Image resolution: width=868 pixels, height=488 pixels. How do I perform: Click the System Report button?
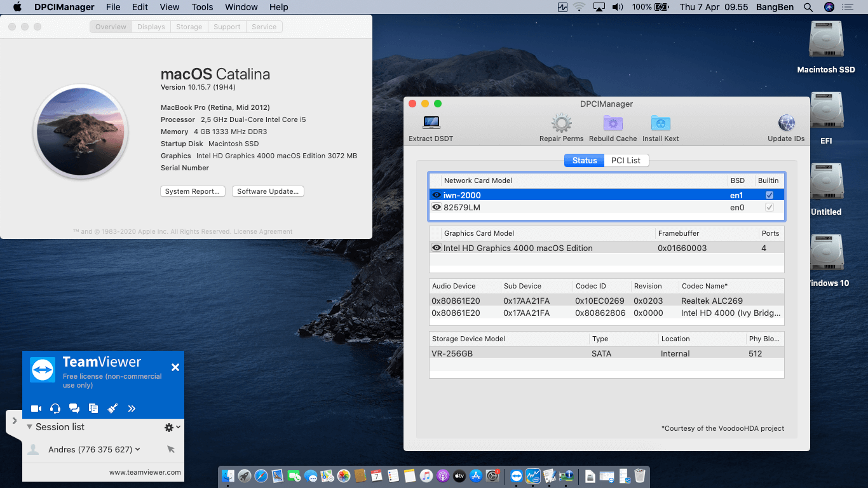pyautogui.click(x=193, y=191)
